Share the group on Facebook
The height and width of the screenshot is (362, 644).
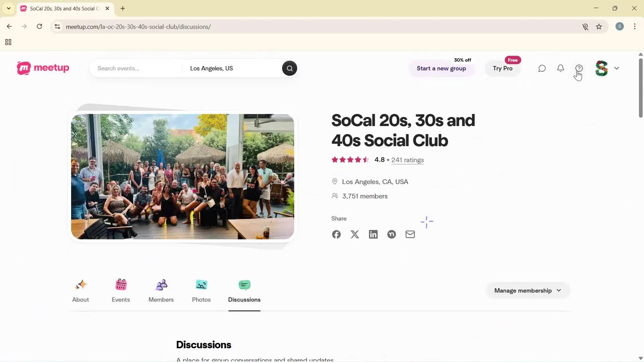coord(336,234)
